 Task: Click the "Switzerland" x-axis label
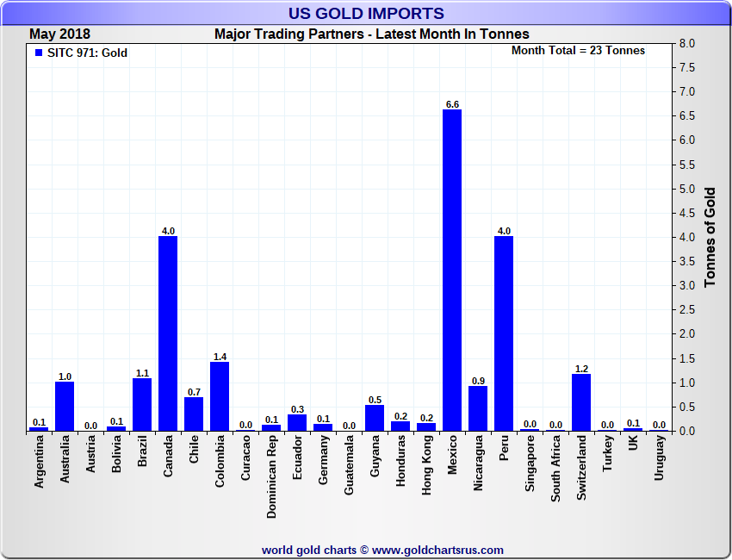581,468
